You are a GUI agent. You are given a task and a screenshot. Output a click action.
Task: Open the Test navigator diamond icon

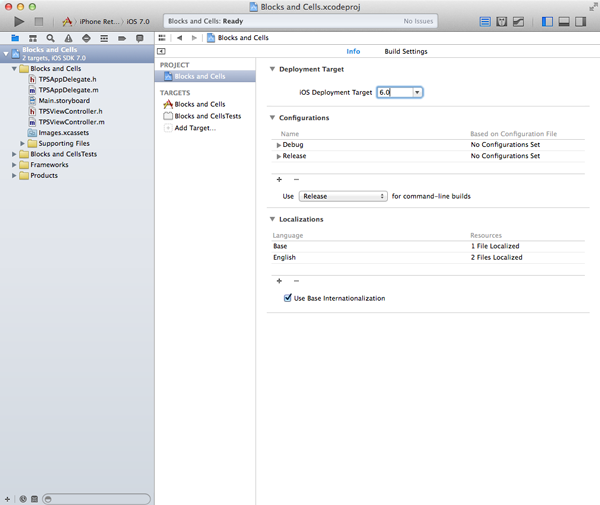click(86, 38)
